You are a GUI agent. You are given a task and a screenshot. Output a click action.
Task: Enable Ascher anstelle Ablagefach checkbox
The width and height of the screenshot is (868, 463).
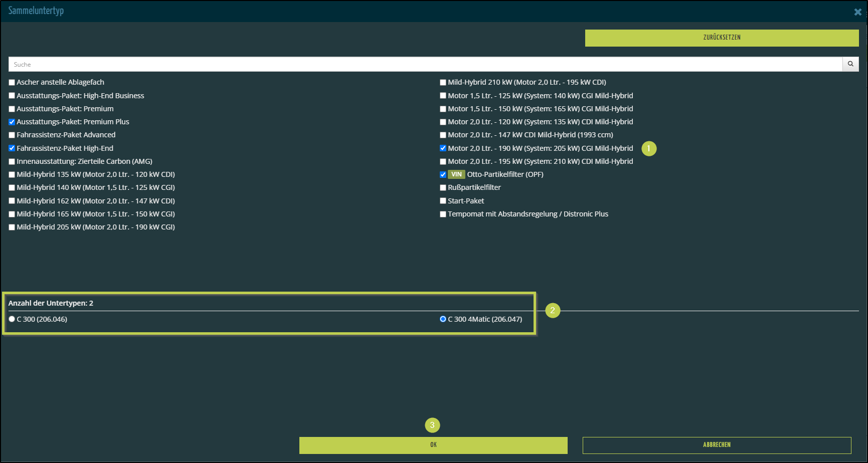(12, 83)
